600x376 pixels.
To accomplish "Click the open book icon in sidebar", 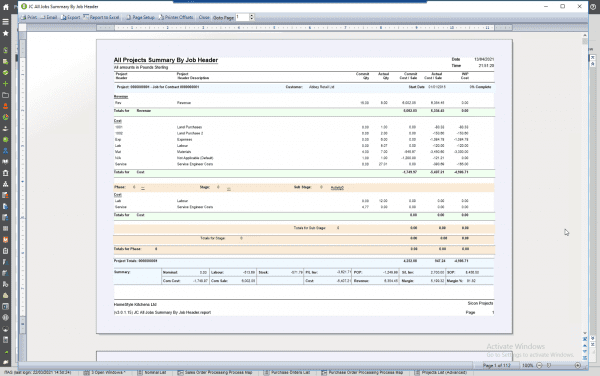I will click(5, 162).
